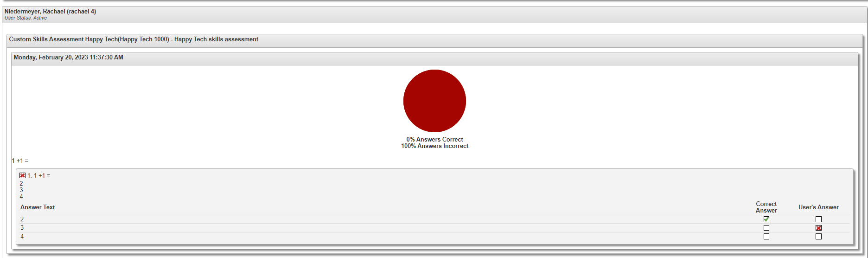The height and width of the screenshot is (258, 868).
Task: Collapse the Custom Skills Assessment Happy Tech section
Action: [134, 39]
